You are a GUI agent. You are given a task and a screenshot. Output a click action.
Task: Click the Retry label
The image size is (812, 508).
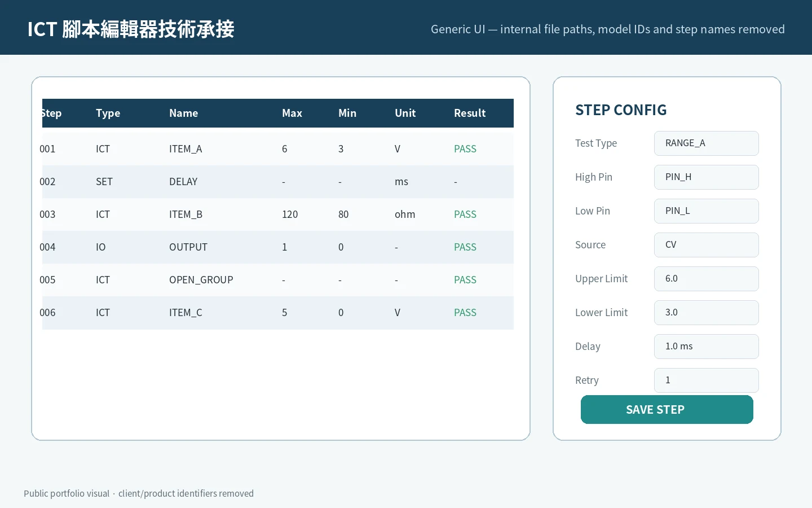[x=587, y=380]
